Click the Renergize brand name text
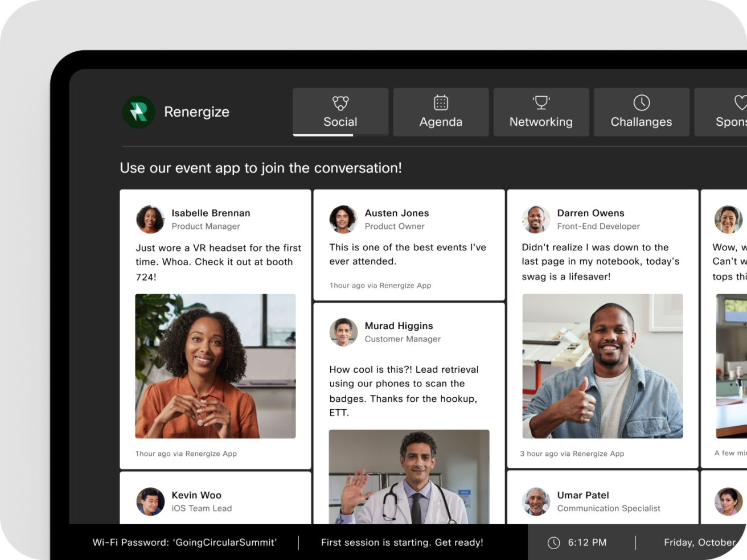This screenshot has height=560, width=747. coord(196,112)
